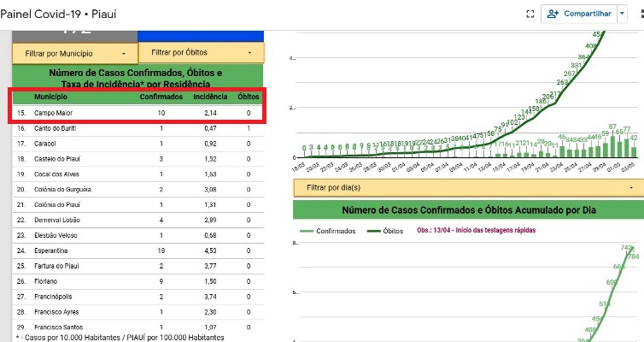Image resolution: width=644 pixels, height=342 pixels.
Task: Click the 784 data label on cumulative chart
Action: (x=633, y=256)
